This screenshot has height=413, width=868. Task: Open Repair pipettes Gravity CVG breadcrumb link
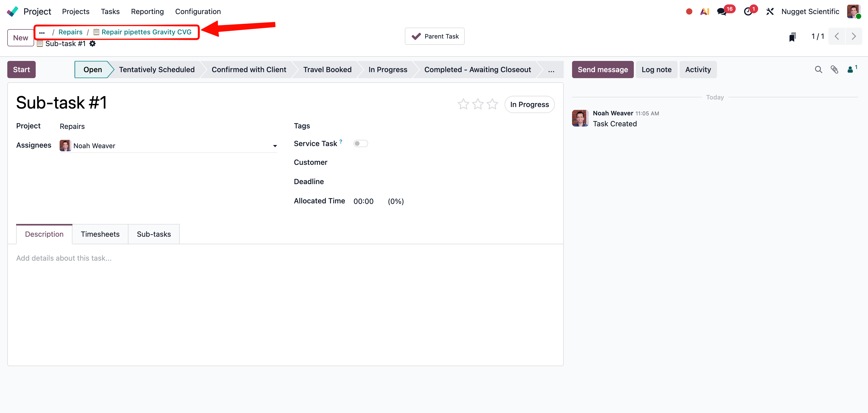coord(146,32)
